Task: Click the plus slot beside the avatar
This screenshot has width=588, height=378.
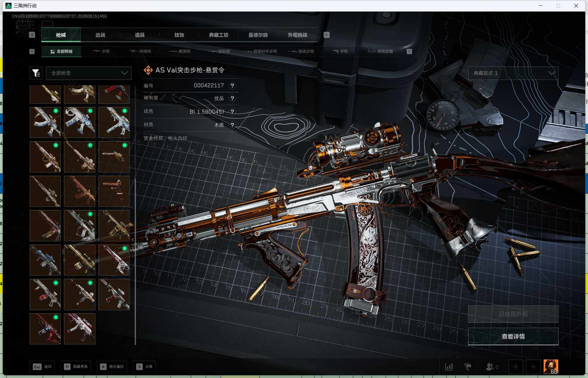Action: tap(533, 367)
